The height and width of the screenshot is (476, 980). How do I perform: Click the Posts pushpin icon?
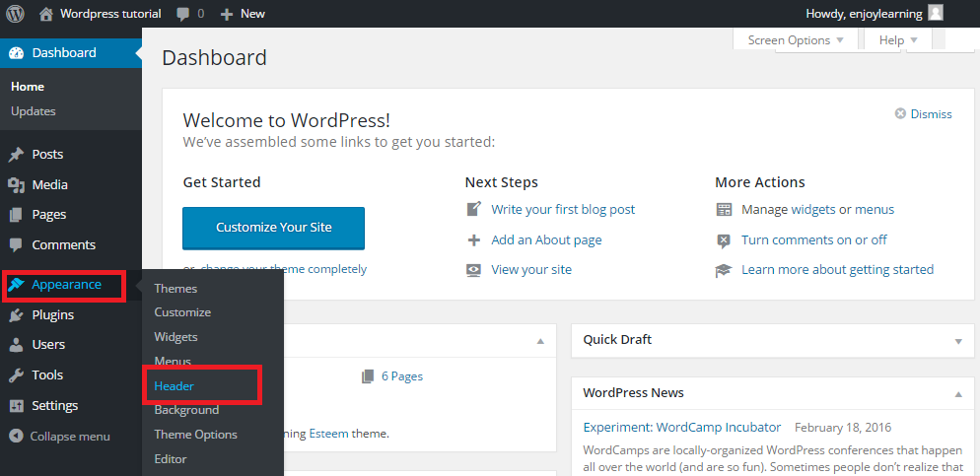click(x=16, y=155)
